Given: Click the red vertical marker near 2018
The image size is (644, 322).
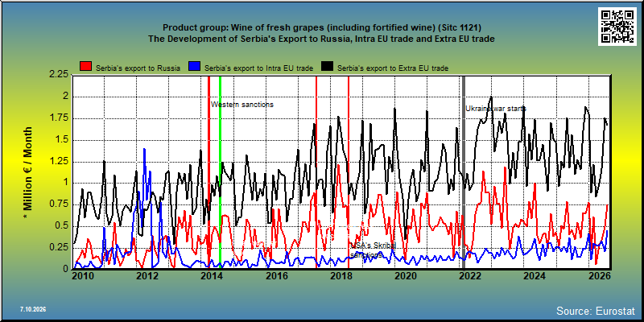Looking at the screenshot, I should (349, 172).
